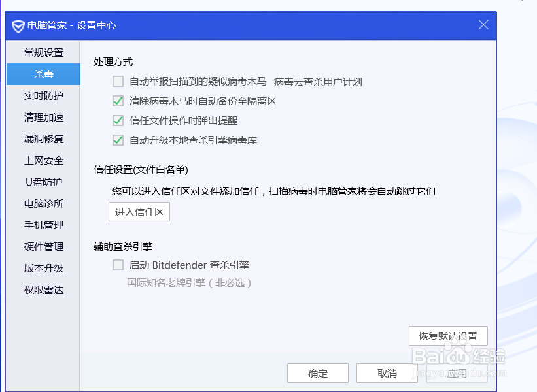This screenshot has width=537, height=392.
Task: Select 权限雷达 in the sidebar
Action: (43, 289)
